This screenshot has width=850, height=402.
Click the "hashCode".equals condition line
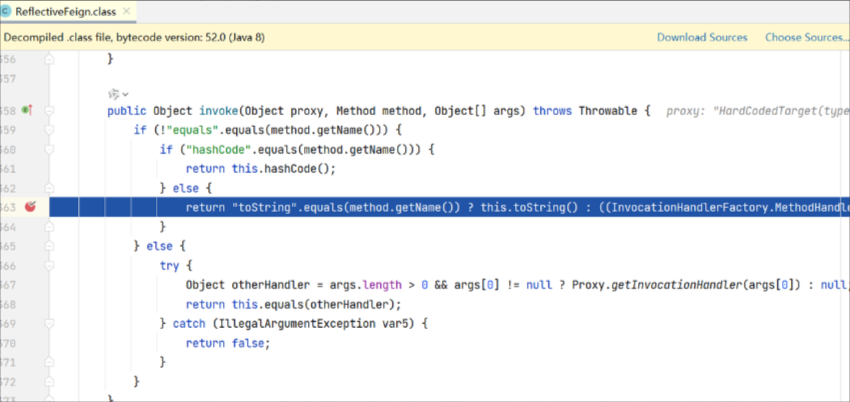click(297, 150)
